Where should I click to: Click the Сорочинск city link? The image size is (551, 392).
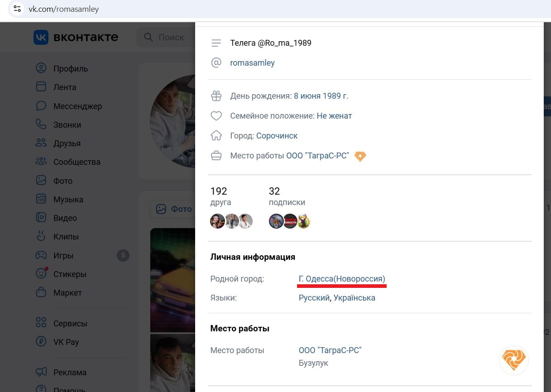click(277, 136)
